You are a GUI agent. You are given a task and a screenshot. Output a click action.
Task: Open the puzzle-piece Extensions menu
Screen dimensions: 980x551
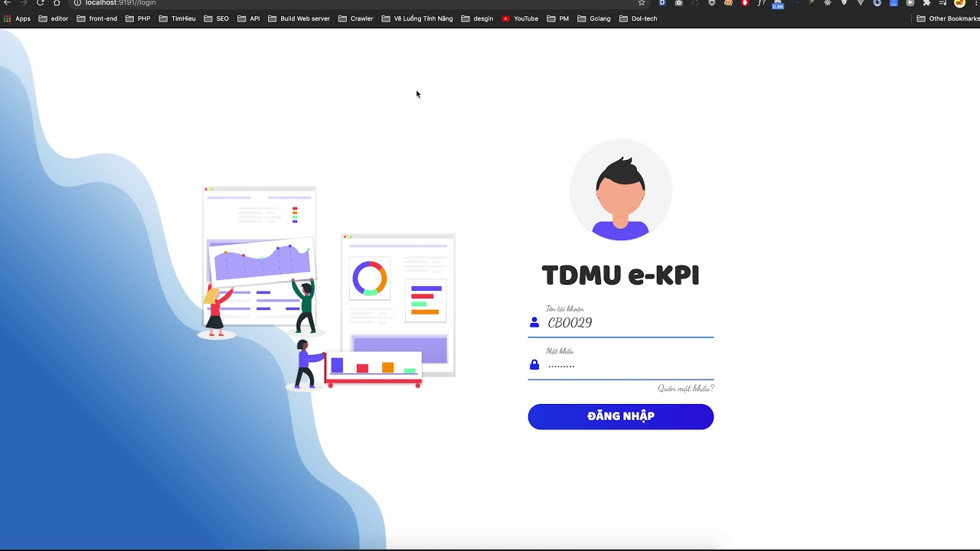[926, 3]
